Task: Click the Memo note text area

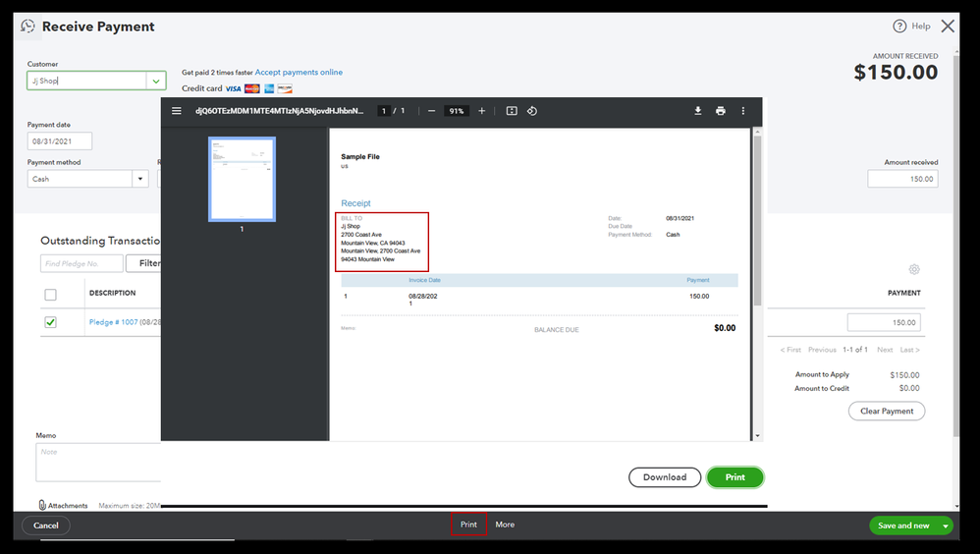Action: 98,462
